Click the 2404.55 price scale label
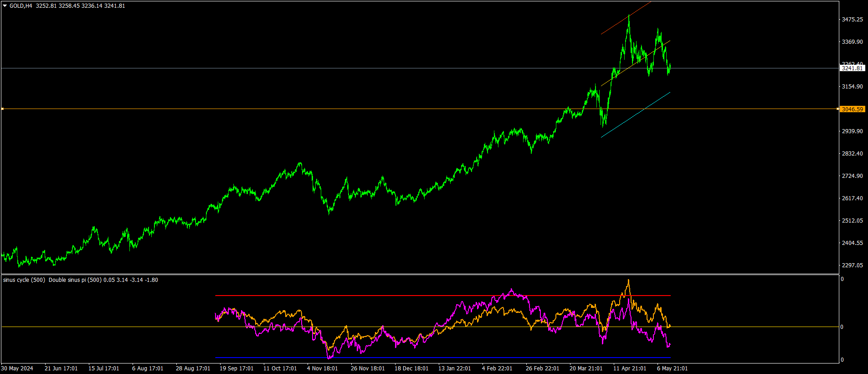This screenshot has height=374, width=868. click(852, 243)
